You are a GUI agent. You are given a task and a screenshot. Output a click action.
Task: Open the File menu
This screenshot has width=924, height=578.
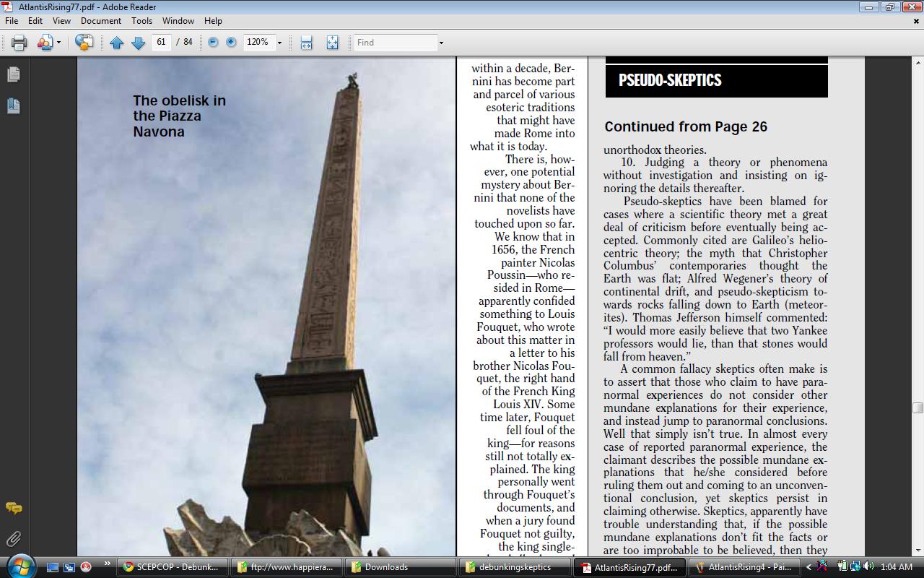coord(12,21)
